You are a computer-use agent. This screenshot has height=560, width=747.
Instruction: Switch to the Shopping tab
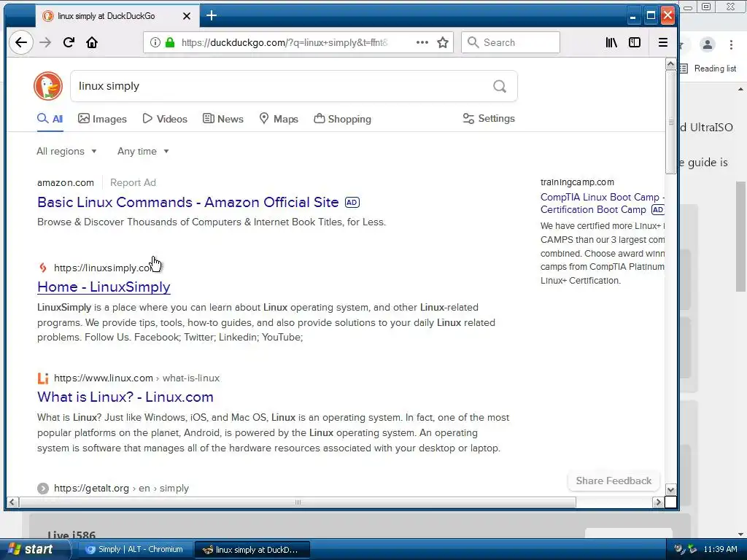point(343,119)
